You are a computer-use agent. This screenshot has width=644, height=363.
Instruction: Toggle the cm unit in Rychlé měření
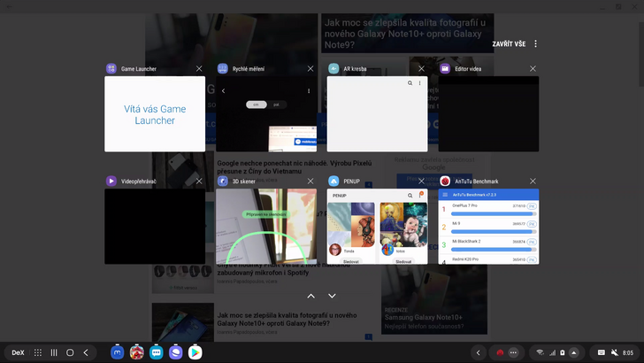(256, 104)
